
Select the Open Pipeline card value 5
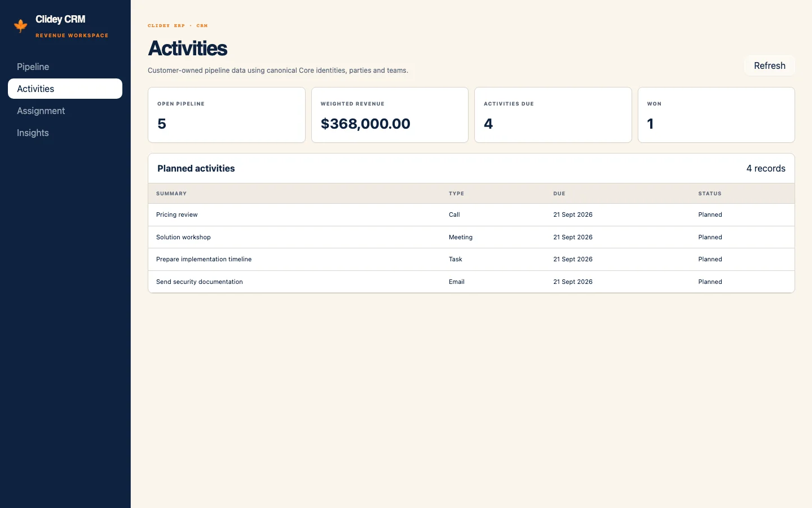[162, 124]
